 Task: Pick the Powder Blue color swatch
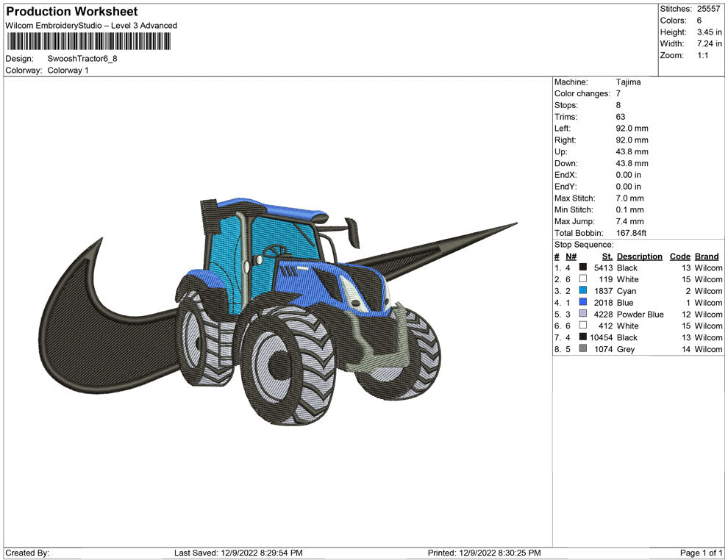(583, 315)
